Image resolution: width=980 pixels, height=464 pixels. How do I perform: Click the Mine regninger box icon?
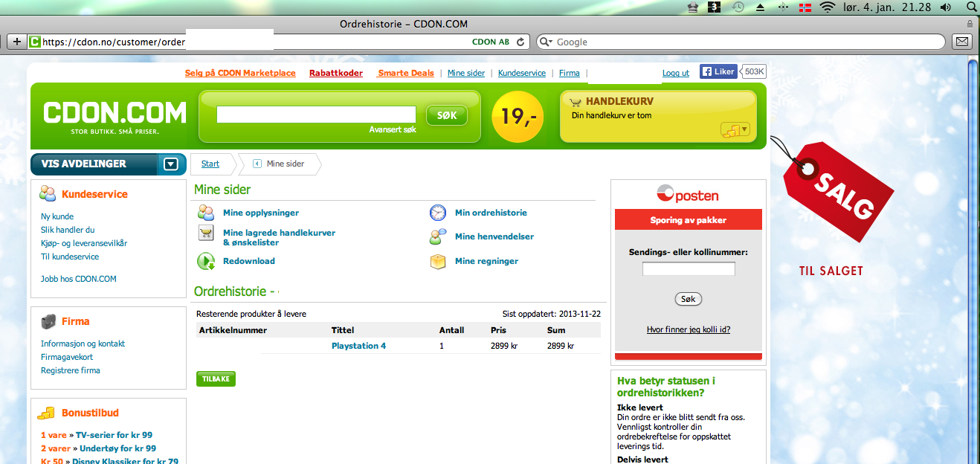438,261
